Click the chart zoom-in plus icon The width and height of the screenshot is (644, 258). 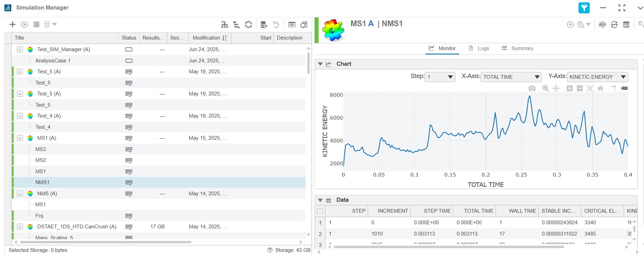pyautogui.click(x=569, y=89)
